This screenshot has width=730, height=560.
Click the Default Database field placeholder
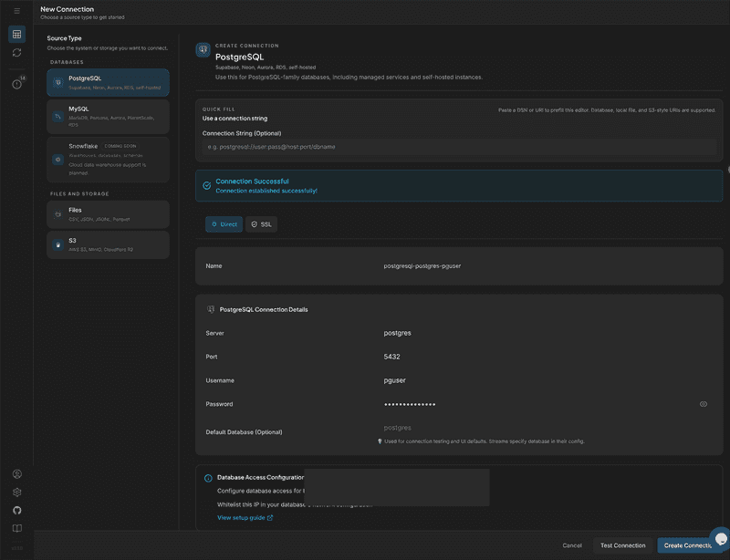tap(398, 428)
